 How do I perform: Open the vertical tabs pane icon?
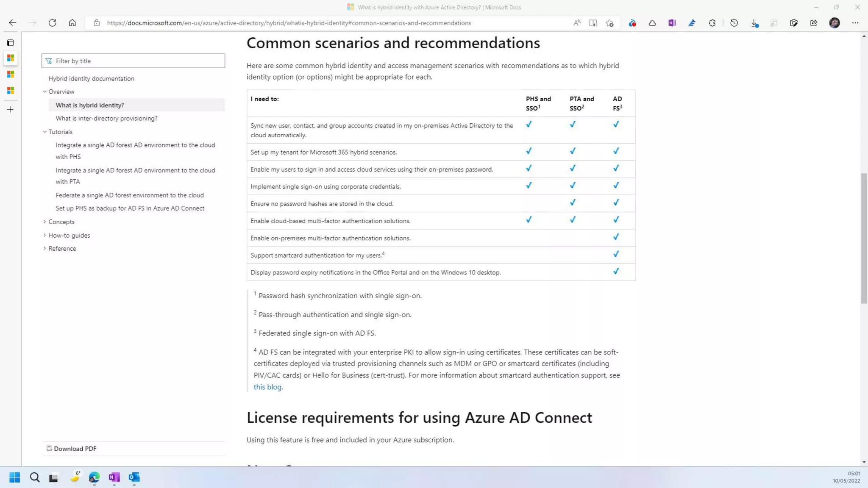tap(11, 43)
